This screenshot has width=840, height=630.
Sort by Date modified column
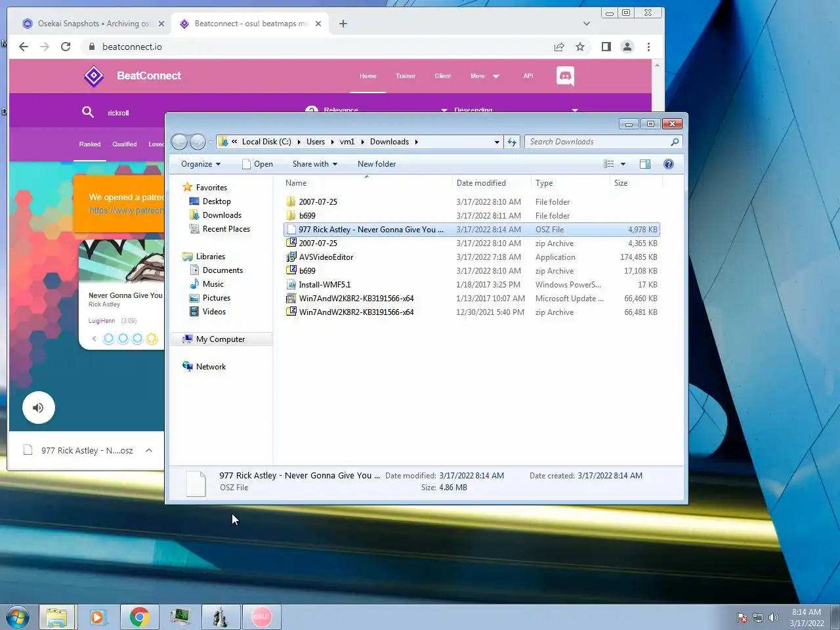click(x=491, y=183)
